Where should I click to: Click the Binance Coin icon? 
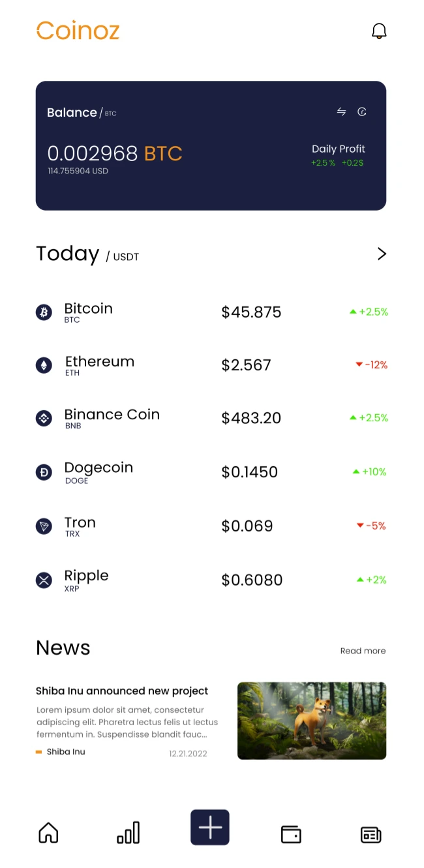(44, 418)
